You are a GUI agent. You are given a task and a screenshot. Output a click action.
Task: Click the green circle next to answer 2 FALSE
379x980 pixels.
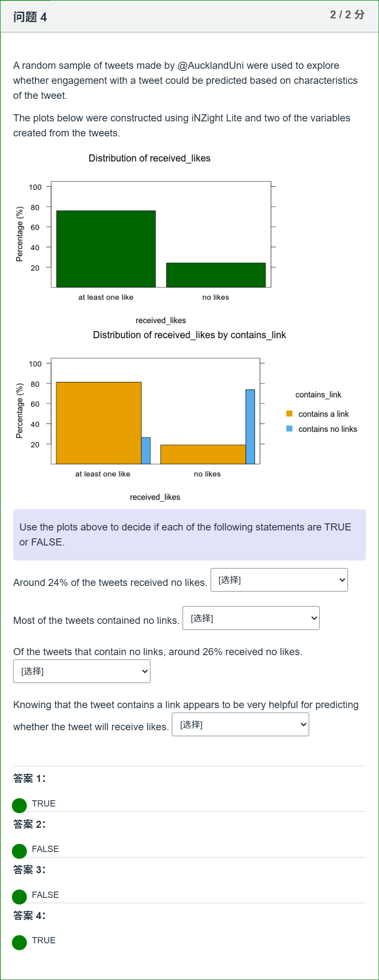pyautogui.click(x=19, y=851)
